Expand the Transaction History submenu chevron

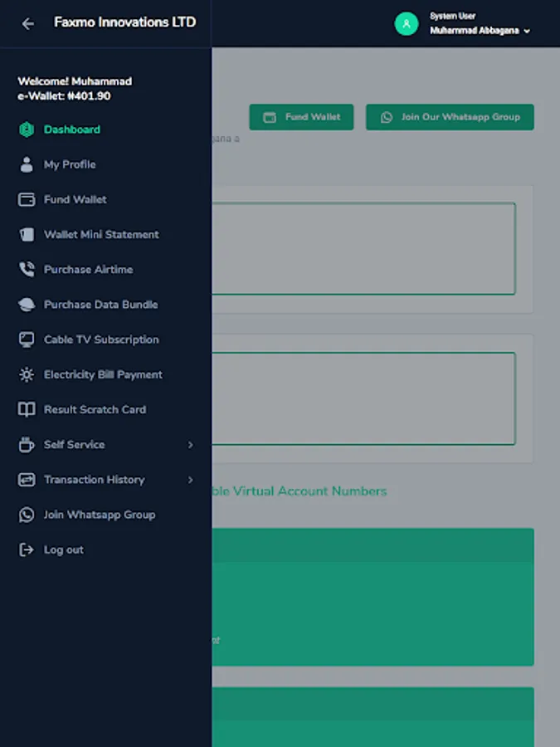(x=191, y=480)
